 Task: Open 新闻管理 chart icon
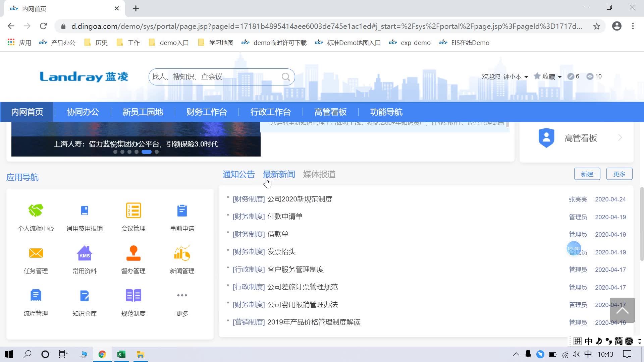(x=182, y=253)
